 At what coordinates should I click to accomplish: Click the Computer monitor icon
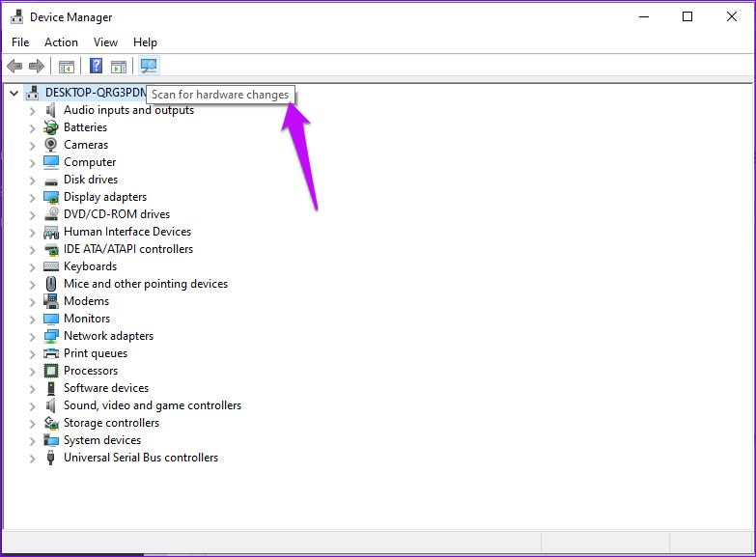pyautogui.click(x=50, y=162)
